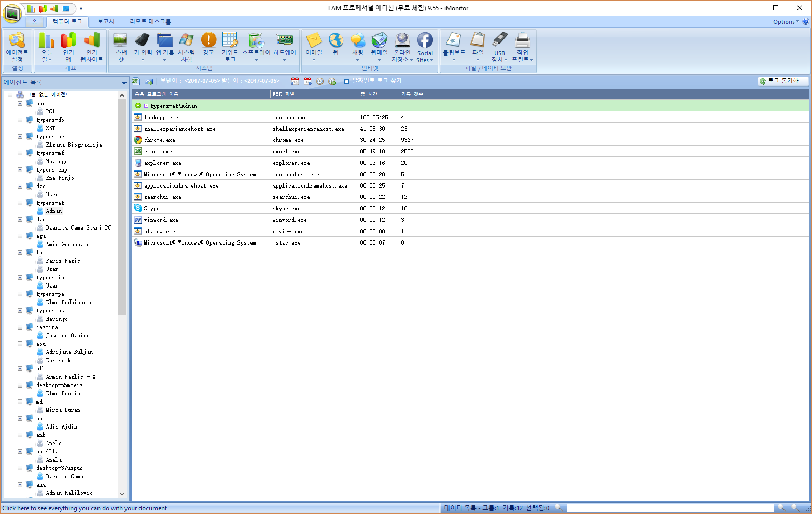Select mstsc.exe log row

pyautogui.click(x=471, y=242)
